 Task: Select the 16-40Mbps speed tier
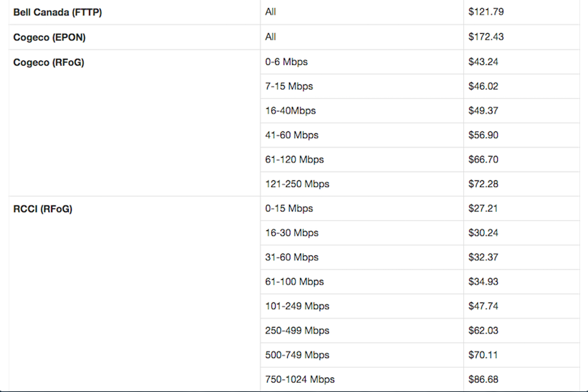point(291,111)
